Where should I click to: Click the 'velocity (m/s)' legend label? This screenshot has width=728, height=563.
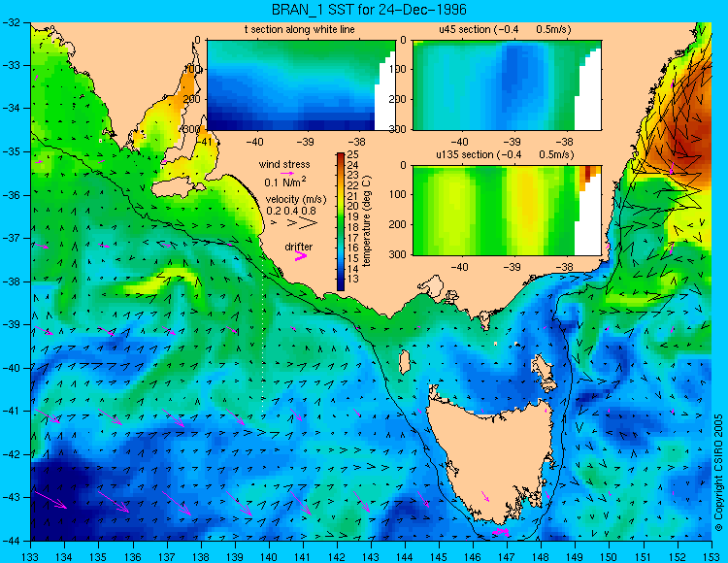click(x=296, y=199)
